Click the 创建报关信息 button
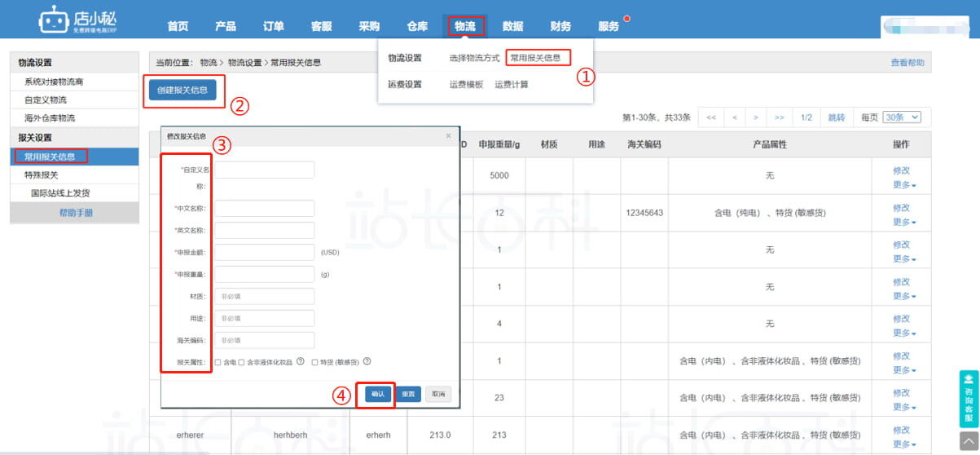This screenshot has height=455, width=980. (x=182, y=90)
